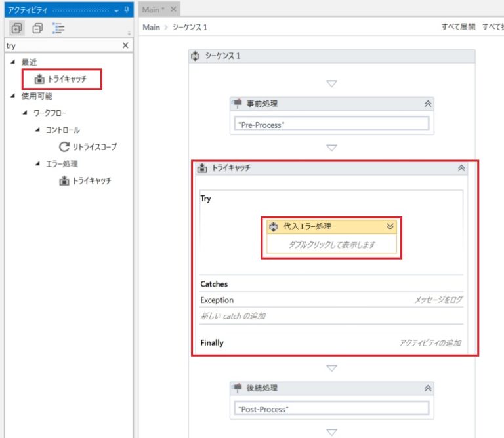Switch to the Main tab
The image size is (504, 438).
(153, 10)
